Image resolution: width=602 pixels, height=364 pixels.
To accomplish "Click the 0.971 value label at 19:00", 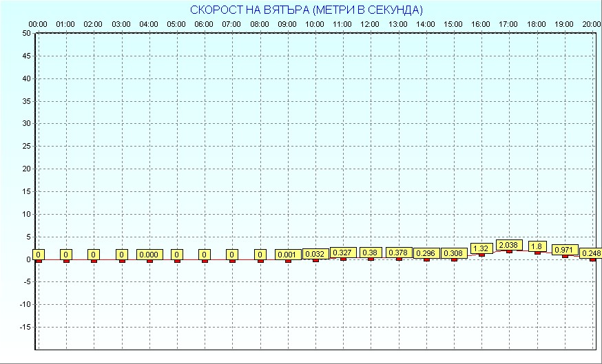I will (565, 250).
